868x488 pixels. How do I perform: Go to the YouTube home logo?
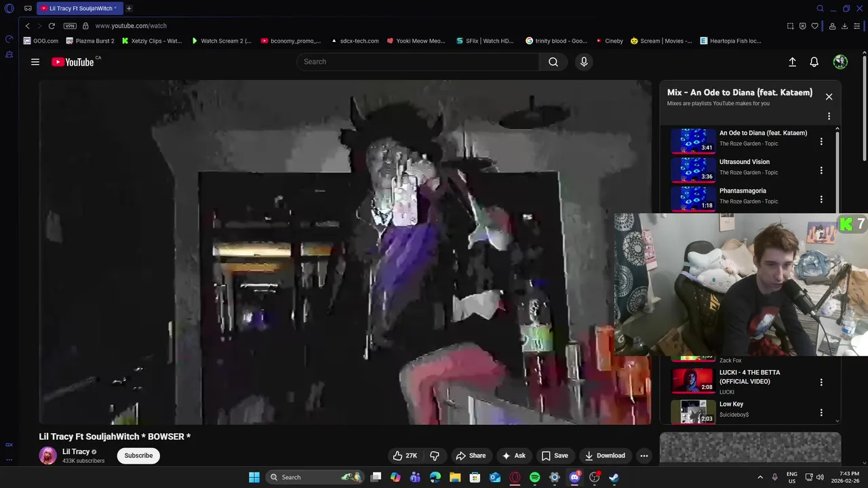[73, 62]
